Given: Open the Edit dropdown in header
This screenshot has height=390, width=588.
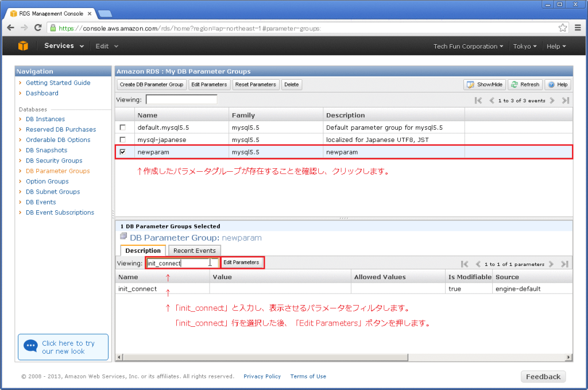Looking at the screenshot, I should pos(107,46).
